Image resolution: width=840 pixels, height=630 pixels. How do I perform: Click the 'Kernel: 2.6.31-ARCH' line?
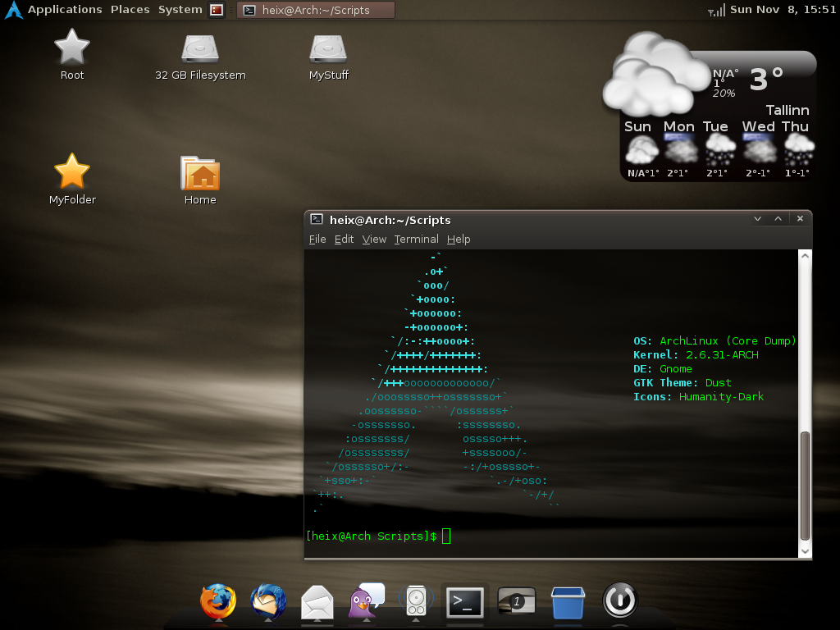click(696, 354)
